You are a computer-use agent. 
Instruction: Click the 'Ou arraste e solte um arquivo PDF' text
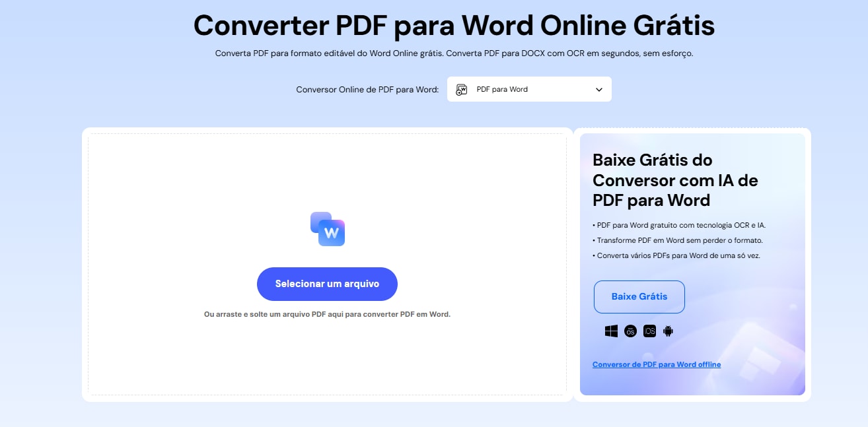pyautogui.click(x=327, y=315)
